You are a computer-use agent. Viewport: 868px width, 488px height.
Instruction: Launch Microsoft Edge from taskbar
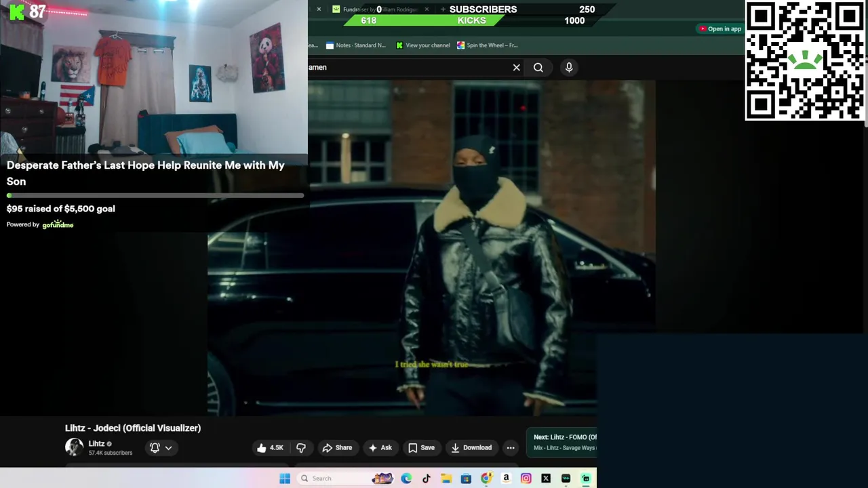pos(406,479)
